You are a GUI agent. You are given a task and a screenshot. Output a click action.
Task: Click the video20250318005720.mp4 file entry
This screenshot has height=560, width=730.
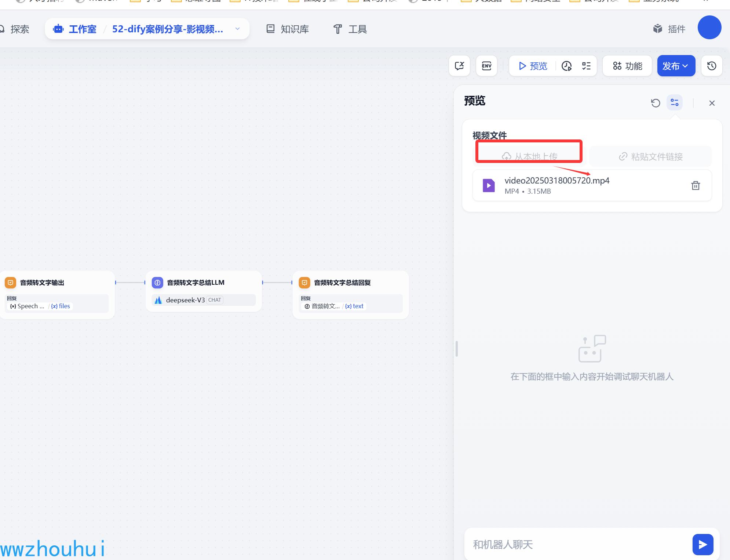pos(592,185)
